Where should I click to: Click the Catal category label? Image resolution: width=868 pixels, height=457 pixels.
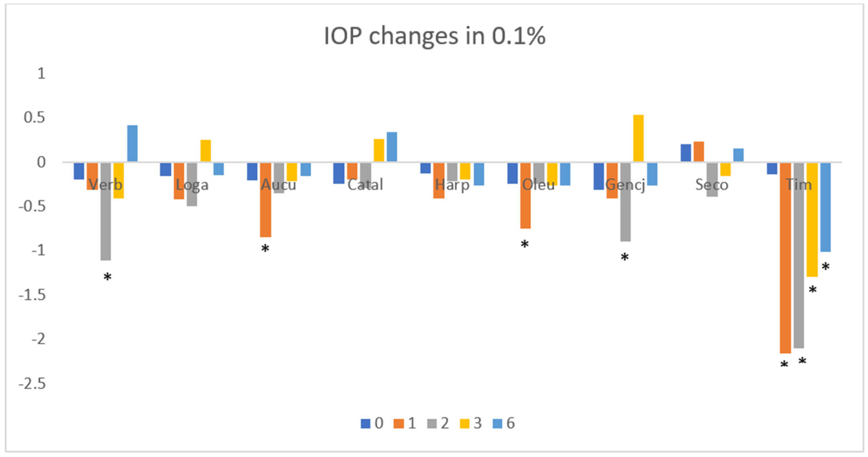click(x=365, y=185)
